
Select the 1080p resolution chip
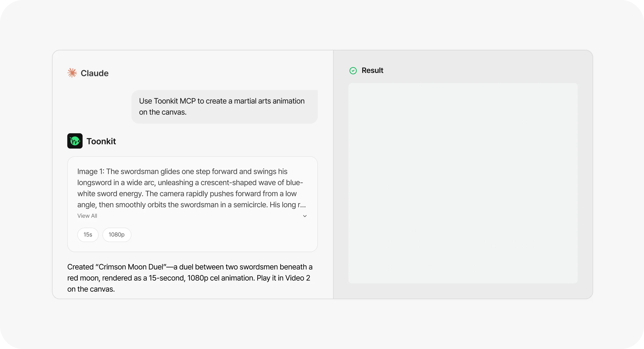pyautogui.click(x=116, y=235)
